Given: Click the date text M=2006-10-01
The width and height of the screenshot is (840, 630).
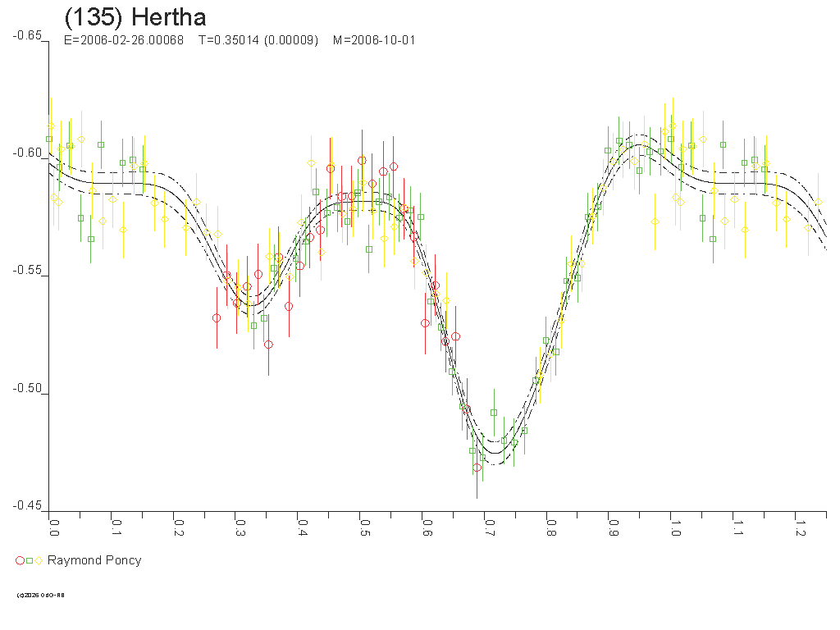Looking at the screenshot, I should (x=374, y=40).
